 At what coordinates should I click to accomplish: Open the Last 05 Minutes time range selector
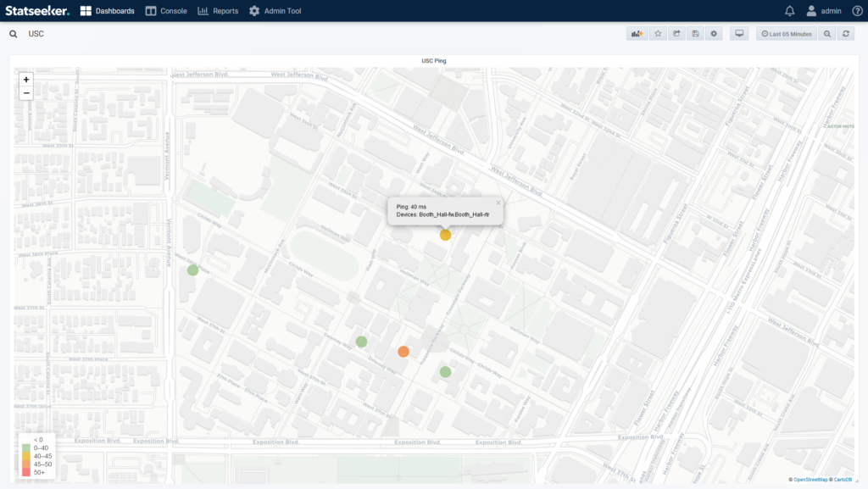(x=787, y=34)
